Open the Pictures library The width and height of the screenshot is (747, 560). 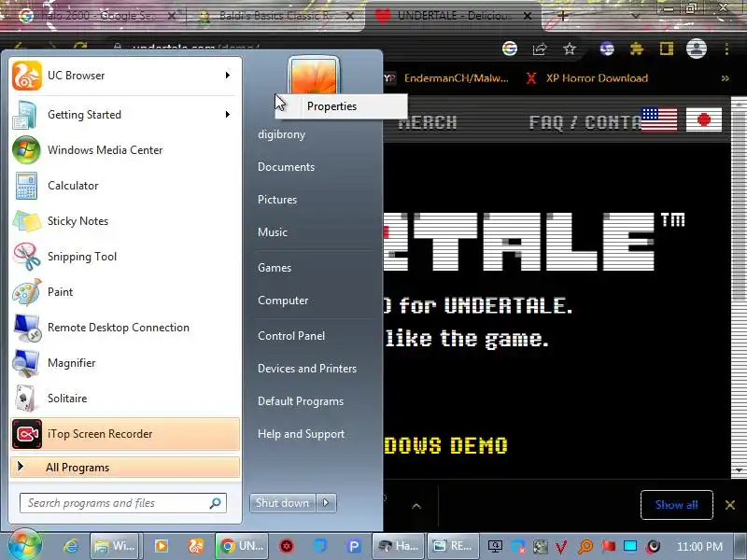(277, 200)
